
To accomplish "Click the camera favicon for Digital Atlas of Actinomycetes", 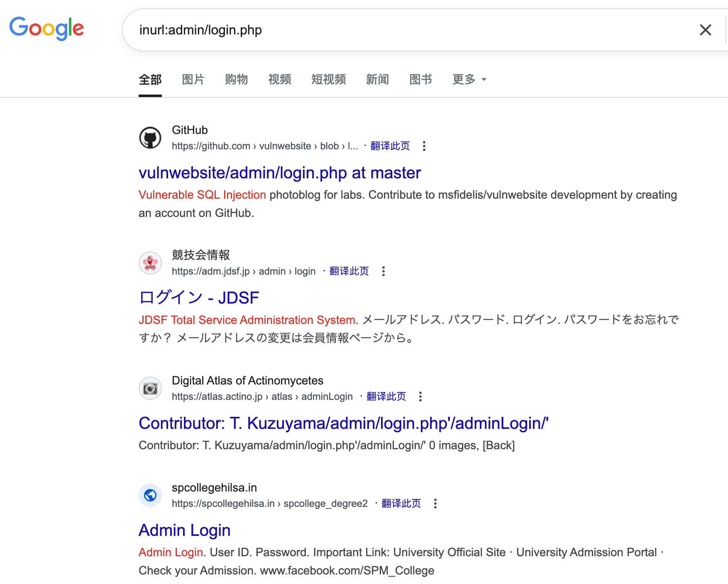I will tap(150, 388).
